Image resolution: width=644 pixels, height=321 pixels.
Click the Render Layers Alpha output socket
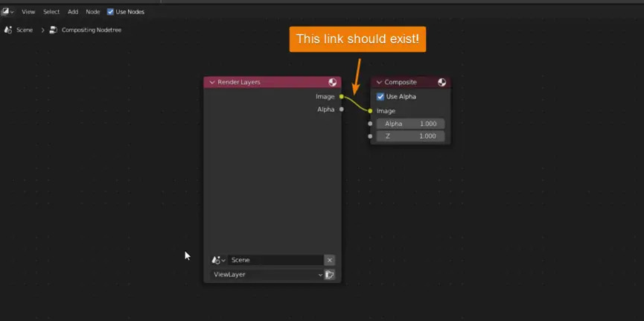341,109
